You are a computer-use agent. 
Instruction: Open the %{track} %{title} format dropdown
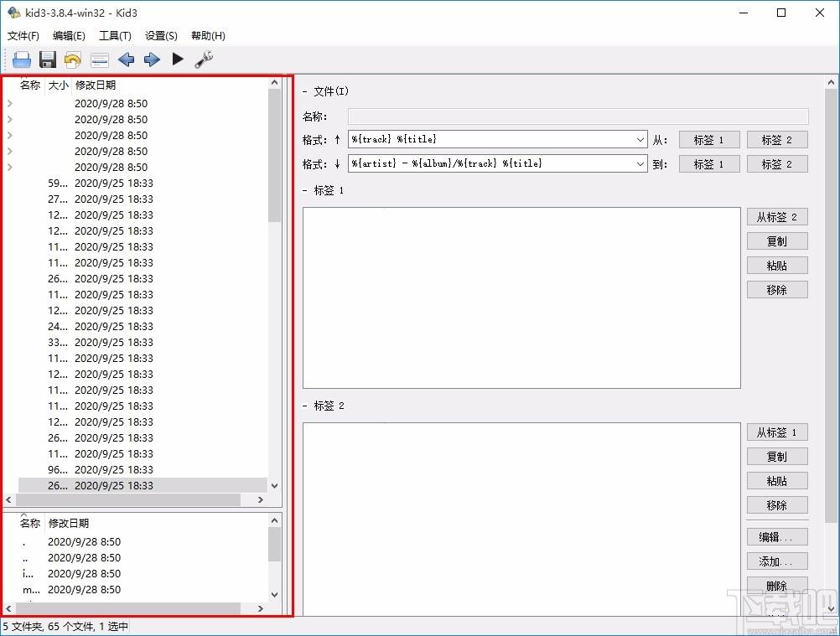coord(640,140)
